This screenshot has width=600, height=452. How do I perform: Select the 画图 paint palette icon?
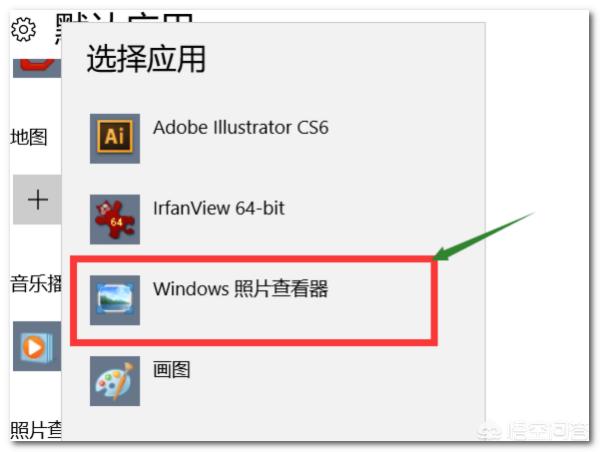(115, 381)
